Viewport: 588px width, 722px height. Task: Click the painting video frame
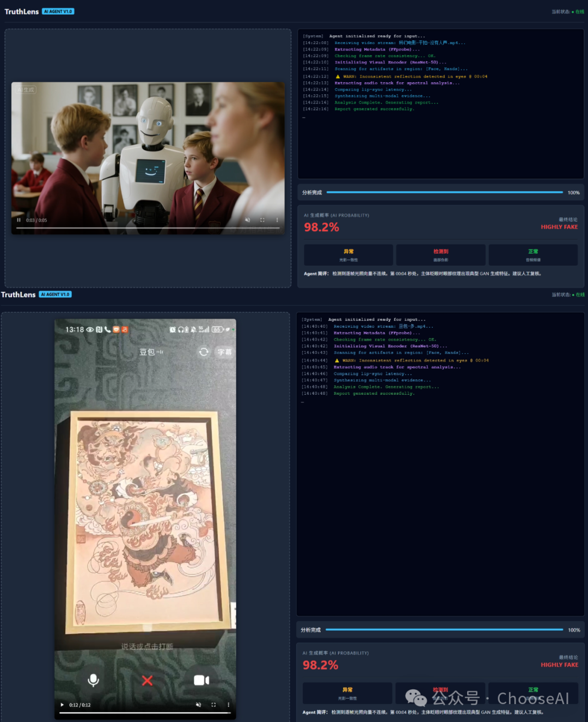click(145, 519)
